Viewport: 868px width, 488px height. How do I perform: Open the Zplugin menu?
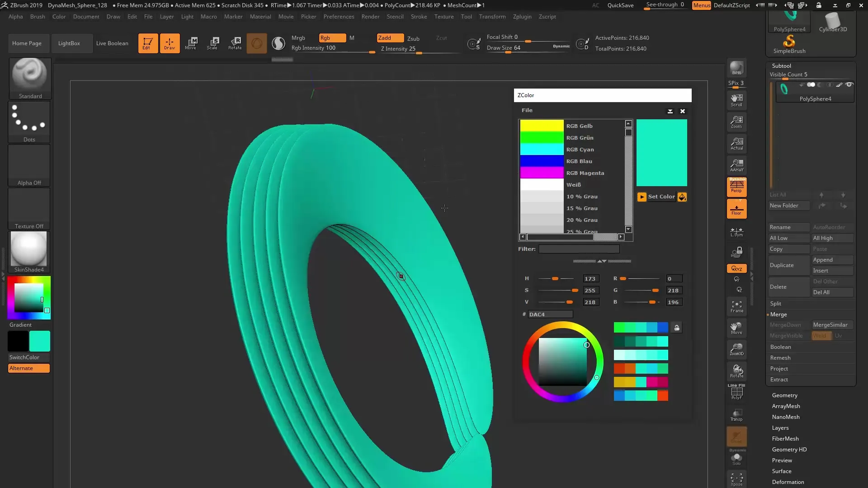pyautogui.click(x=522, y=17)
